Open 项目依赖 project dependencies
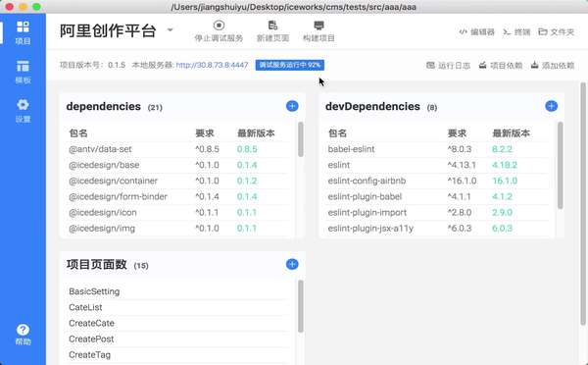Image resolution: width=588 pixels, height=365 pixels. (x=501, y=66)
